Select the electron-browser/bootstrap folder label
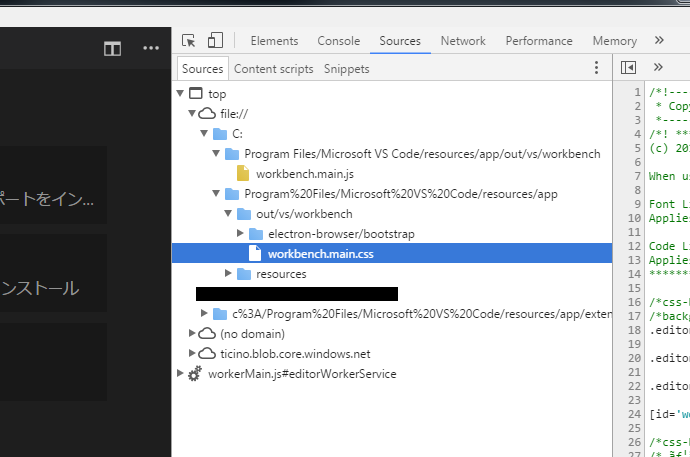Screen dimensions: 690x457 point(341,234)
